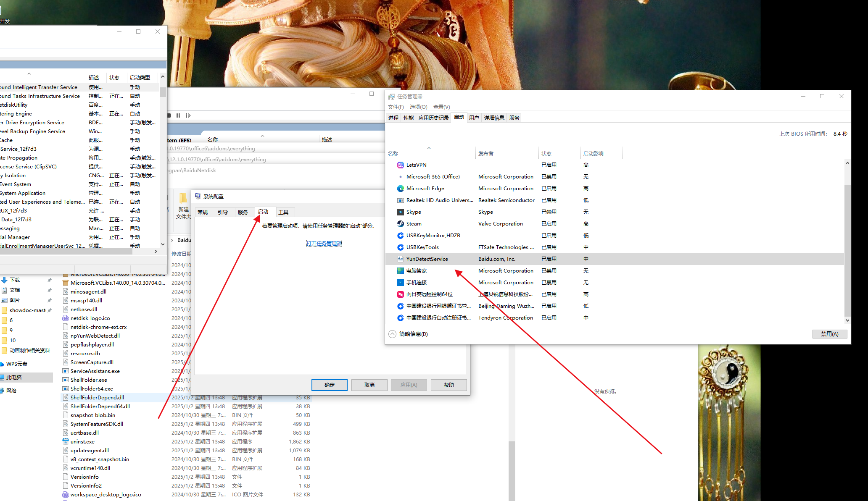Image resolution: width=868 pixels, height=501 pixels.
Task: Click the WPS云盘 cloud icon
Action: (2, 364)
